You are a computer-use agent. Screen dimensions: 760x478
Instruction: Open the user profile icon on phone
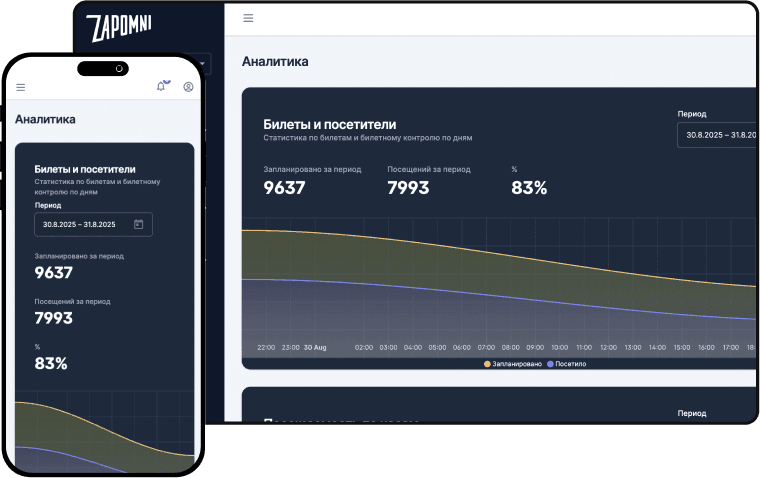pyautogui.click(x=188, y=87)
